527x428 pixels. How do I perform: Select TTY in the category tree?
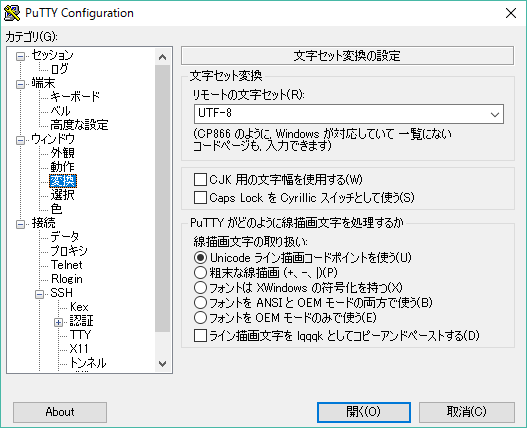point(80,335)
